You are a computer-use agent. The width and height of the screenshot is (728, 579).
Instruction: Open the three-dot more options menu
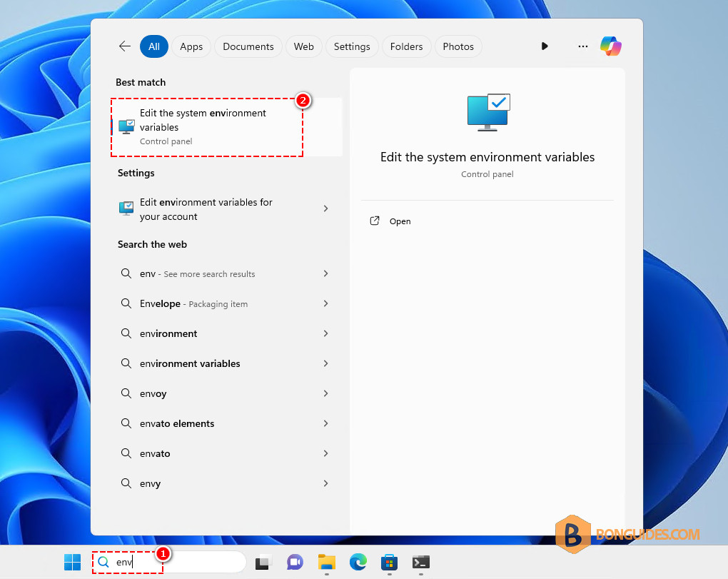coord(582,46)
